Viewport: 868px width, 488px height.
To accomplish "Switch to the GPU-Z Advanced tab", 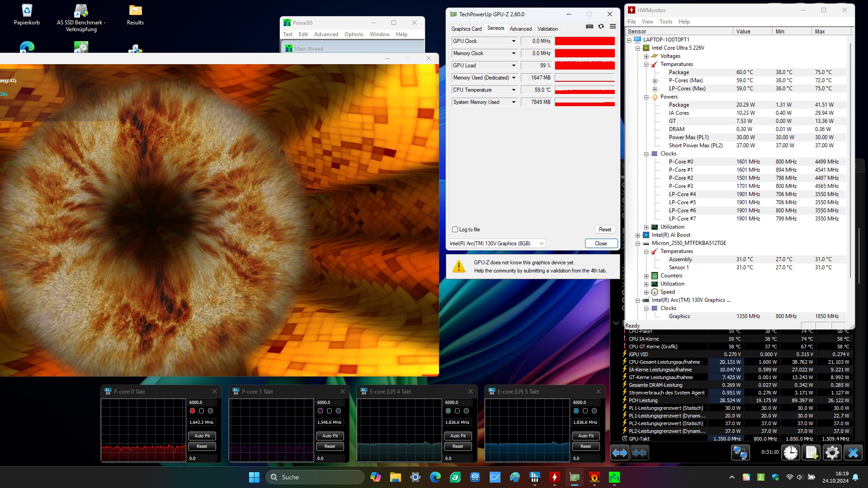I will click(521, 29).
